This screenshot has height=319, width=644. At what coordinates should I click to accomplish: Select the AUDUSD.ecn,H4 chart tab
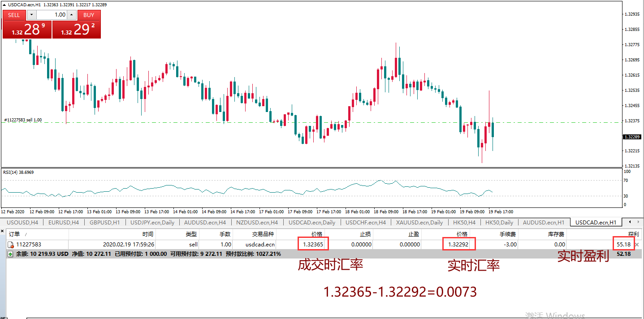pos(206,222)
